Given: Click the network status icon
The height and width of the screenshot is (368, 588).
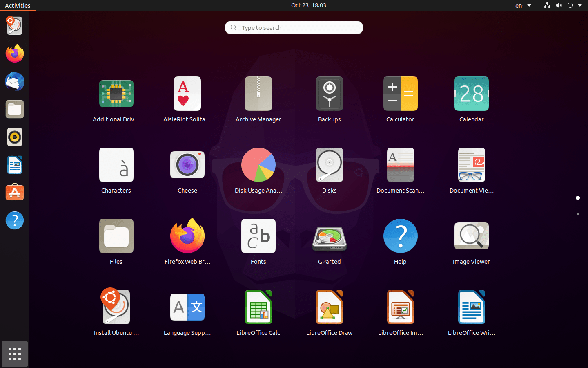Looking at the screenshot, I should tap(547, 5).
